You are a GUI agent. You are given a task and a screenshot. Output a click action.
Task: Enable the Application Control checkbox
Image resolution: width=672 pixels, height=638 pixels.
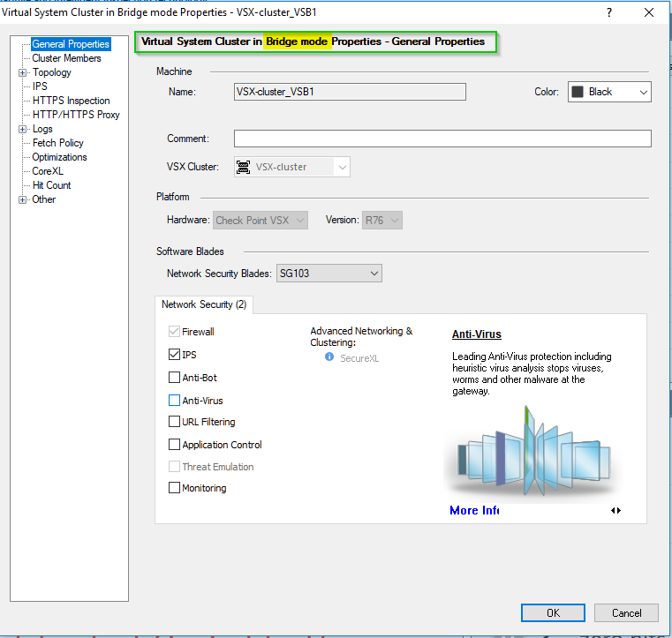[x=174, y=445]
